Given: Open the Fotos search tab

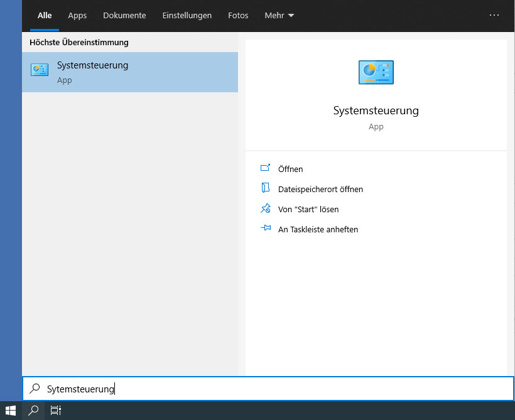Looking at the screenshot, I should tap(238, 16).
